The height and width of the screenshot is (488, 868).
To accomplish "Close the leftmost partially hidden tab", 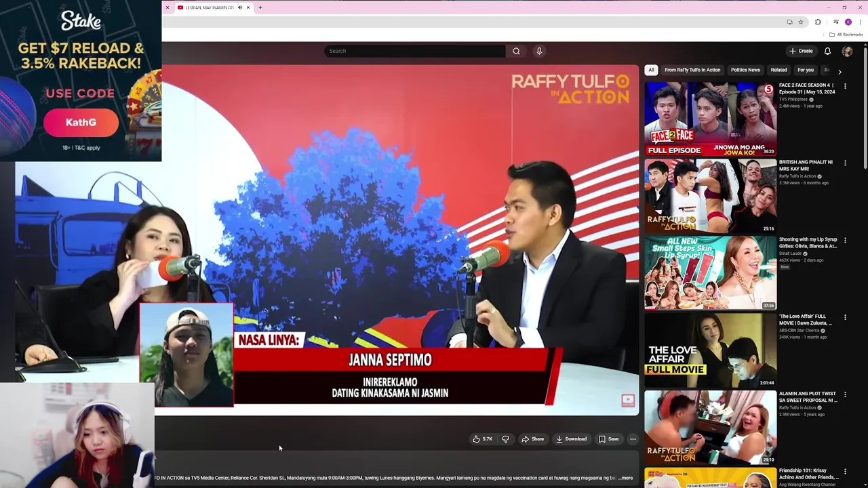I will [167, 7].
